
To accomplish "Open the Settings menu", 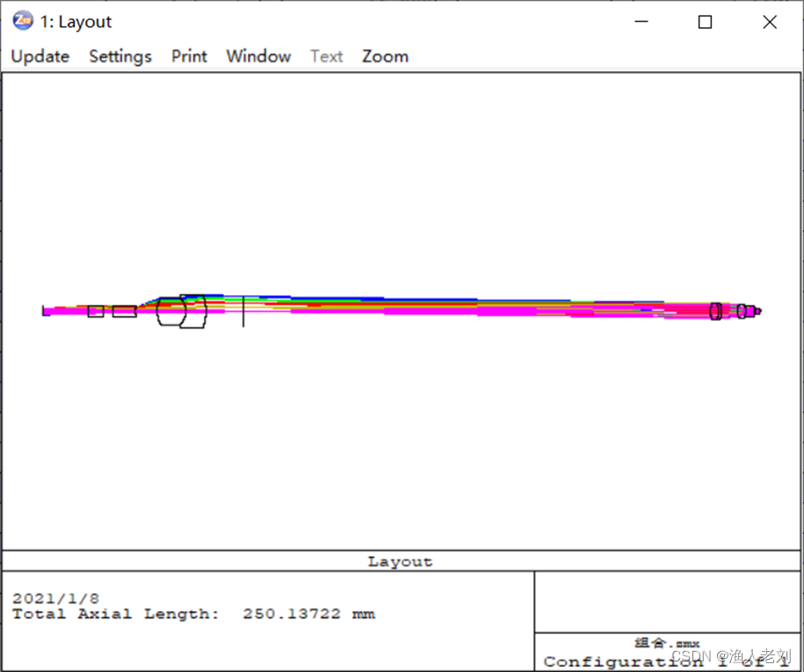I will pos(120,56).
